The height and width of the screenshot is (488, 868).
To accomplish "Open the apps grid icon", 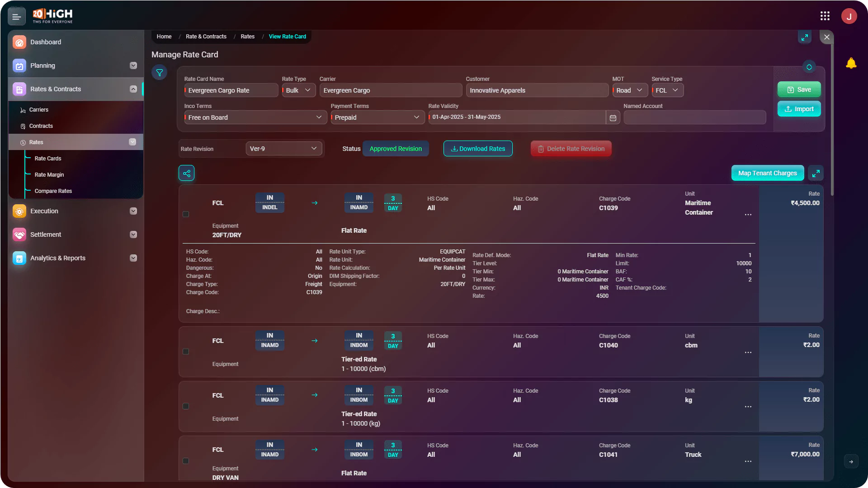I will tap(825, 16).
